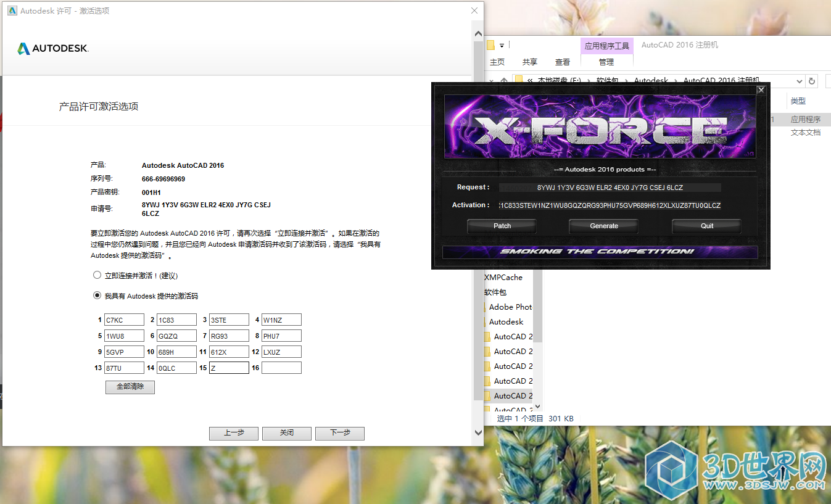The image size is (831, 504).
Task: Click the down arrow of the Explorer tree scrollbar
Action: pos(537,406)
